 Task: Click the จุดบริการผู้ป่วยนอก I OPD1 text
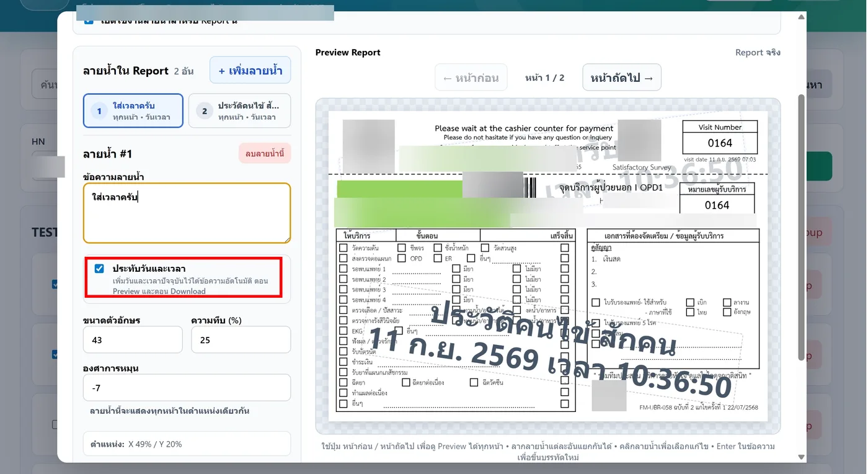pyautogui.click(x=612, y=187)
